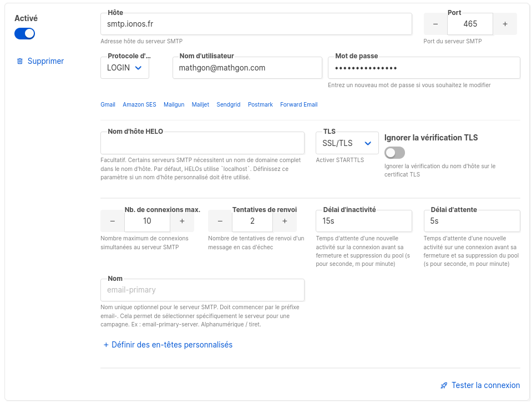Click the Nom d'hôte HELO field

202,143
